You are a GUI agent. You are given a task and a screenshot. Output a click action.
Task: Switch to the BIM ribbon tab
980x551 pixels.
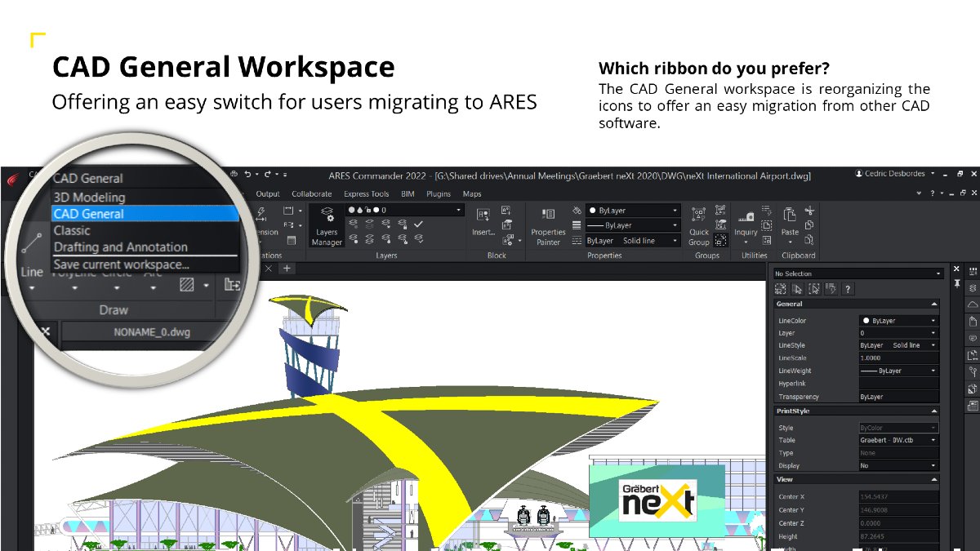(x=408, y=194)
